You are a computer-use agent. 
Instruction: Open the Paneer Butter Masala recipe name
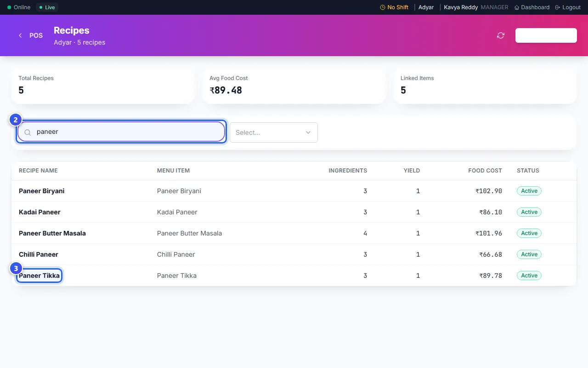tap(52, 233)
